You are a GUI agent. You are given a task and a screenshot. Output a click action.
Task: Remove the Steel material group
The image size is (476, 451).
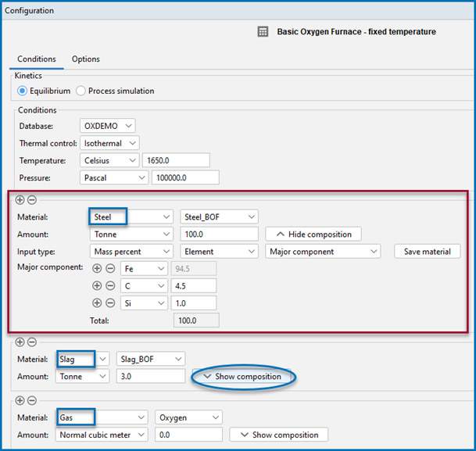tap(32, 199)
